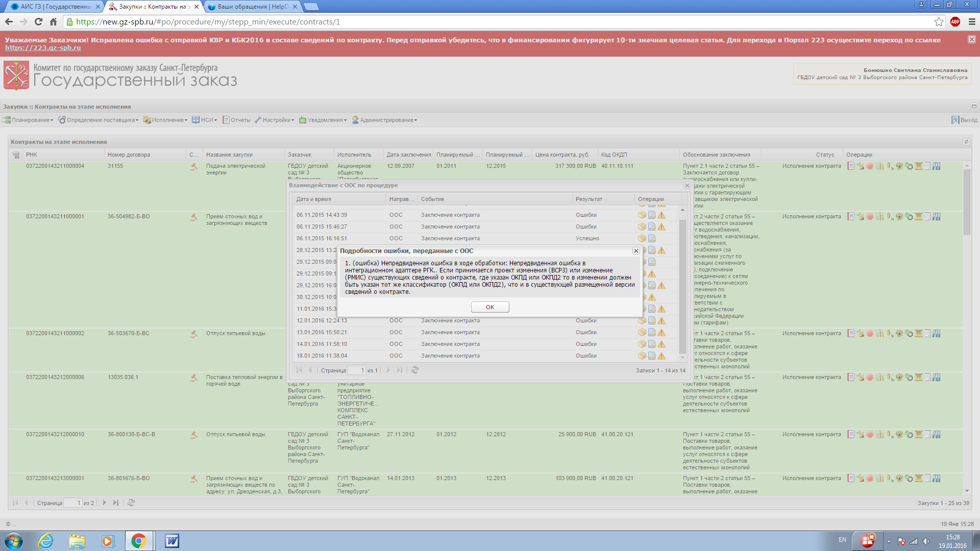Refresh the OOC interaction event list
Viewport: 980px width, 551px height.
[415, 370]
